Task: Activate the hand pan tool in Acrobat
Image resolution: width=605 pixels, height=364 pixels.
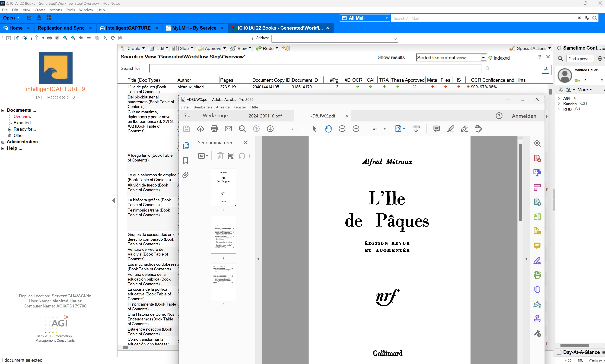Action: click(x=328, y=129)
